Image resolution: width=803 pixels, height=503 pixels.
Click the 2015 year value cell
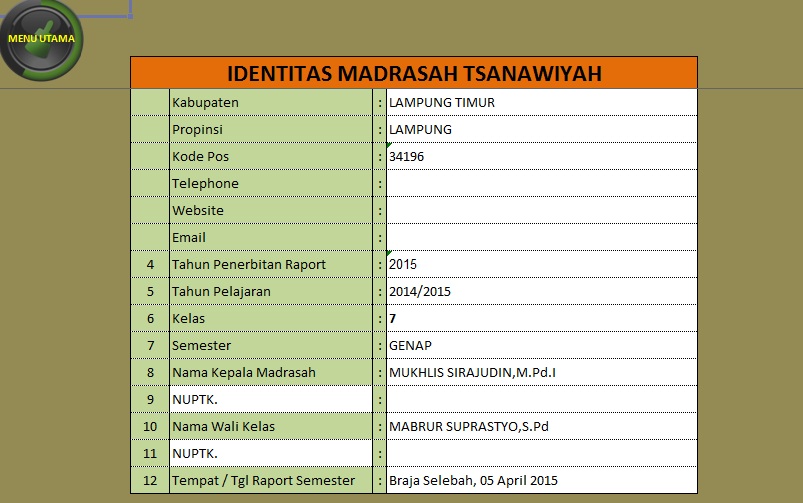(542, 265)
